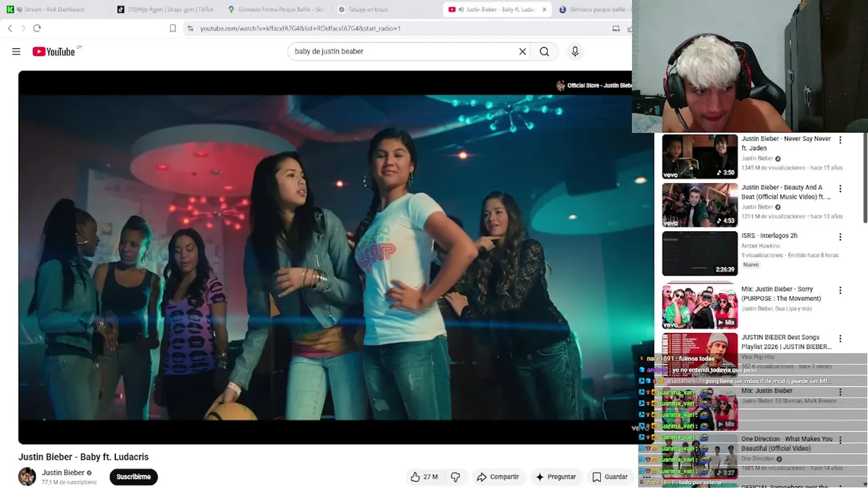Click the Justin Bieber - Never Say Never title
Viewport: 868px width, 488px height.
786,143
